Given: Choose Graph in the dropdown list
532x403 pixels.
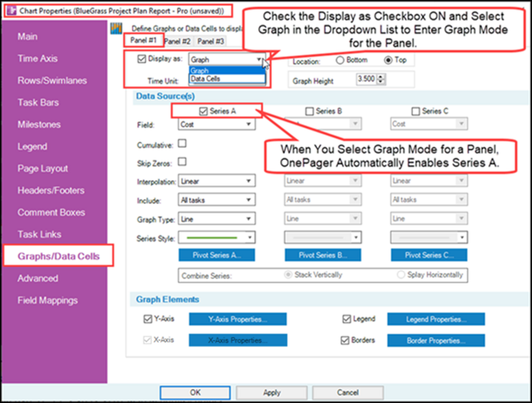Looking at the screenshot, I should point(227,71).
